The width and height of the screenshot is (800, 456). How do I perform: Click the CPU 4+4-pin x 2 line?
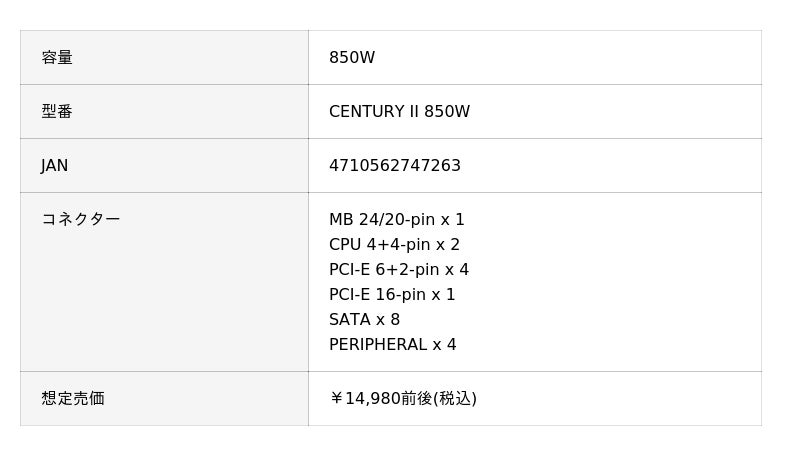point(394,245)
